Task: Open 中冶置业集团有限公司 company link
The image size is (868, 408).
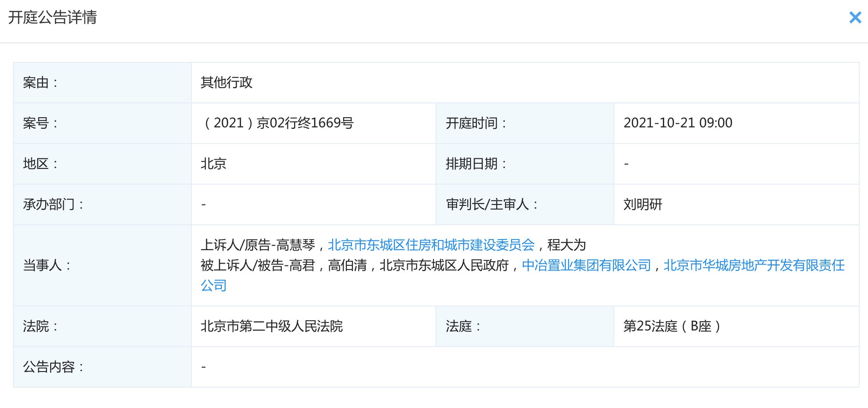Action: click(x=586, y=265)
